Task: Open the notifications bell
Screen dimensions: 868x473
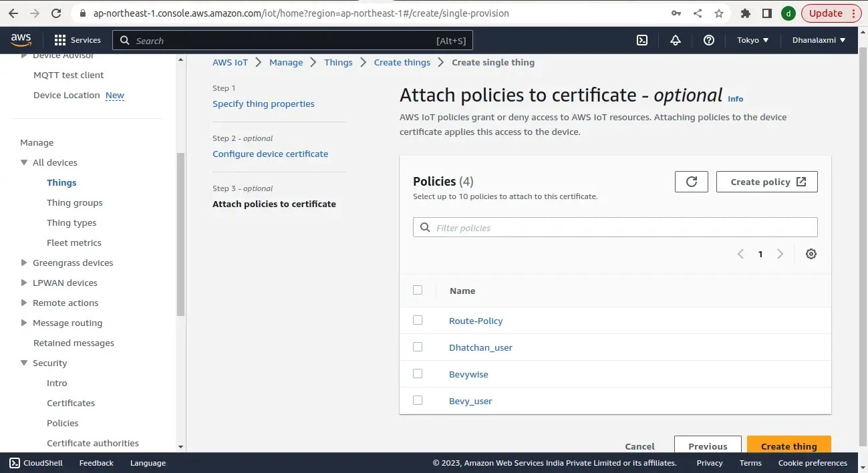Action: coord(676,40)
